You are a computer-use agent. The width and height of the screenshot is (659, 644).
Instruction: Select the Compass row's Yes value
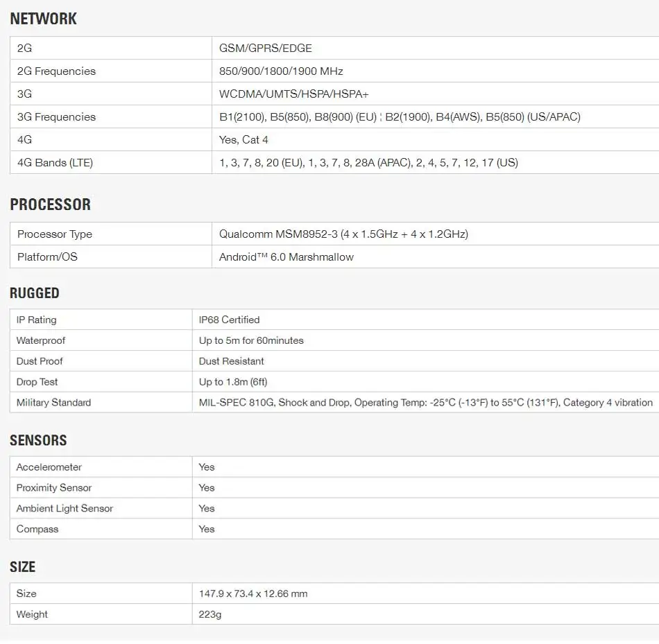(206, 529)
